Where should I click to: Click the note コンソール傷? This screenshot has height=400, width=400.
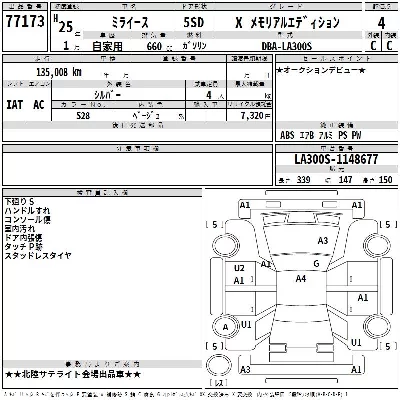point(27,220)
